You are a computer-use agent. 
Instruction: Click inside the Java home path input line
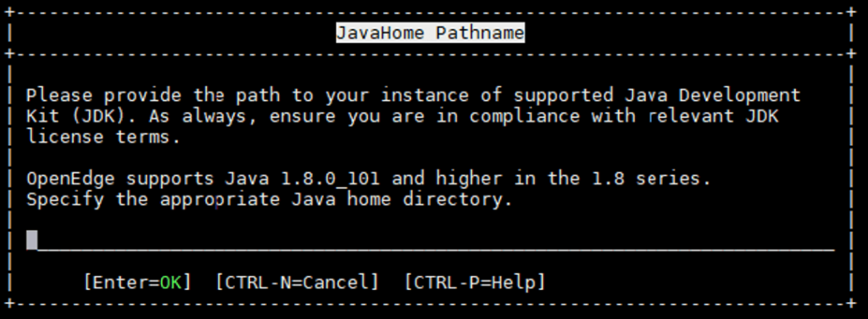click(430, 240)
